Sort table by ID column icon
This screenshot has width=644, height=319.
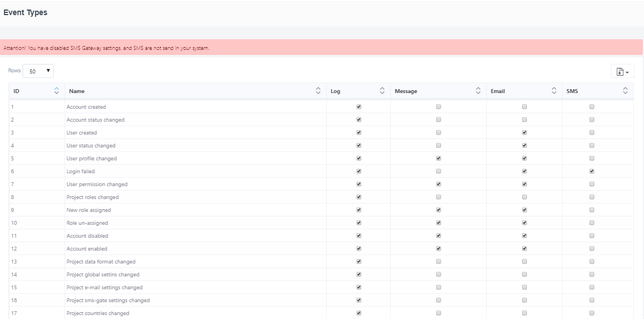click(x=56, y=91)
